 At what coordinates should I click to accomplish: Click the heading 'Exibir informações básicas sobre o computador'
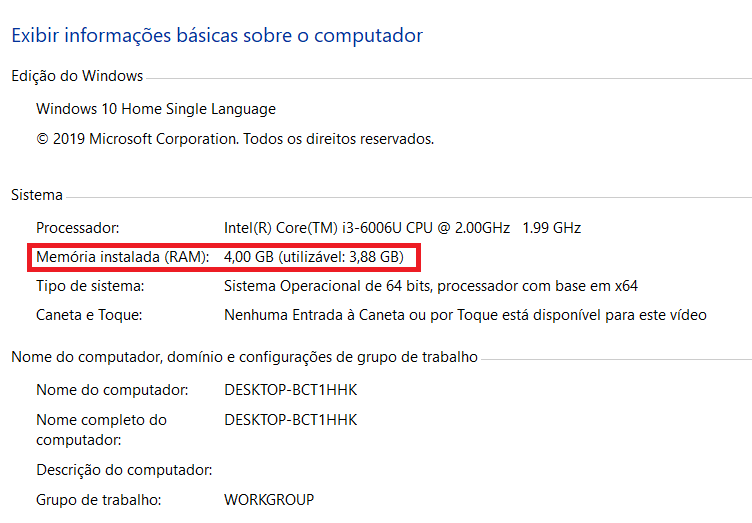(x=217, y=36)
